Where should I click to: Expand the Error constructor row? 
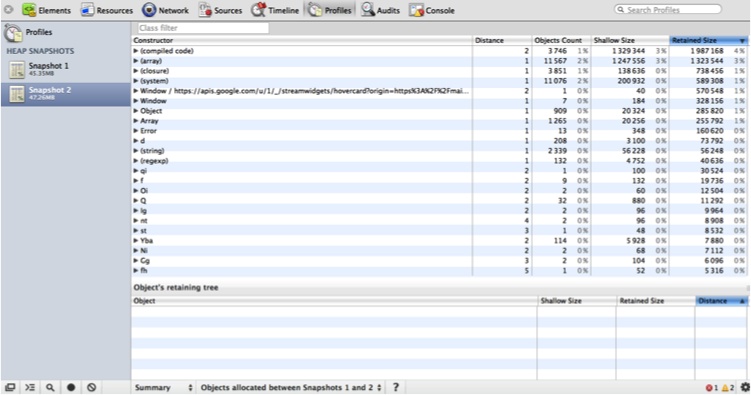(136, 131)
